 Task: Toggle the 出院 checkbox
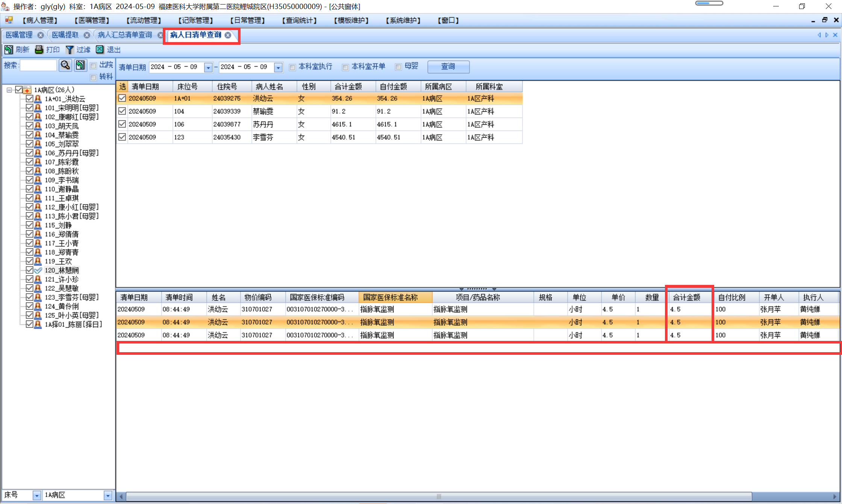pyautogui.click(x=94, y=66)
